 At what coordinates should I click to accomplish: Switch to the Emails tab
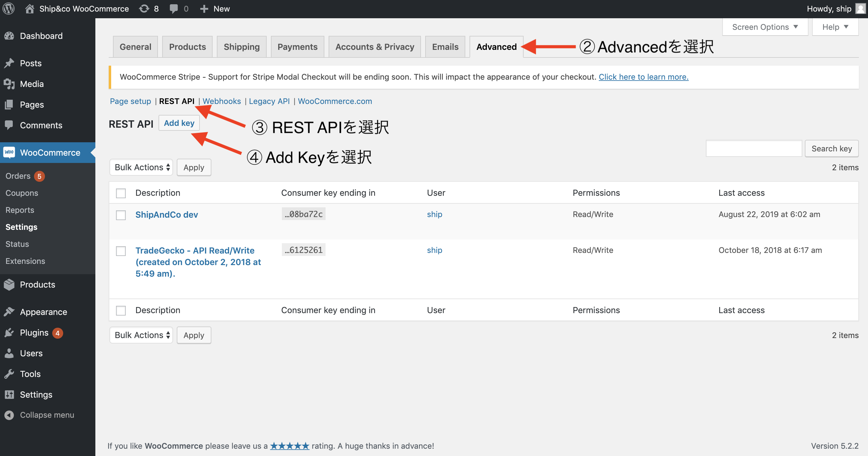click(445, 47)
